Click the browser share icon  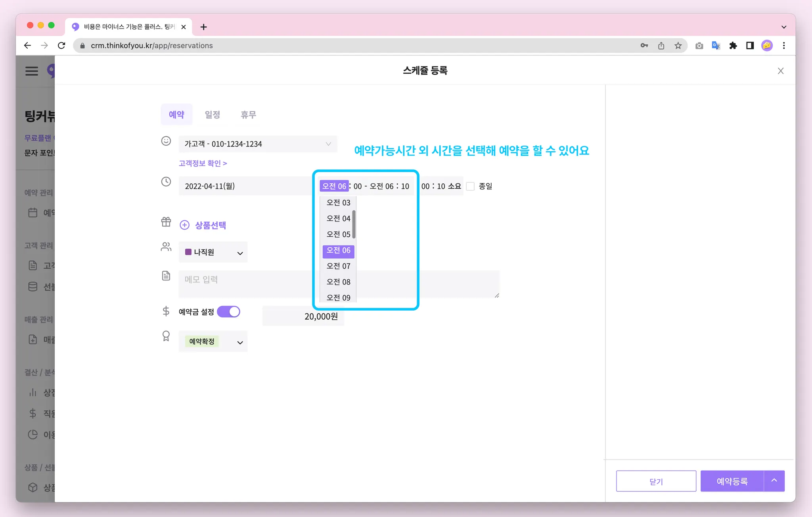(661, 46)
